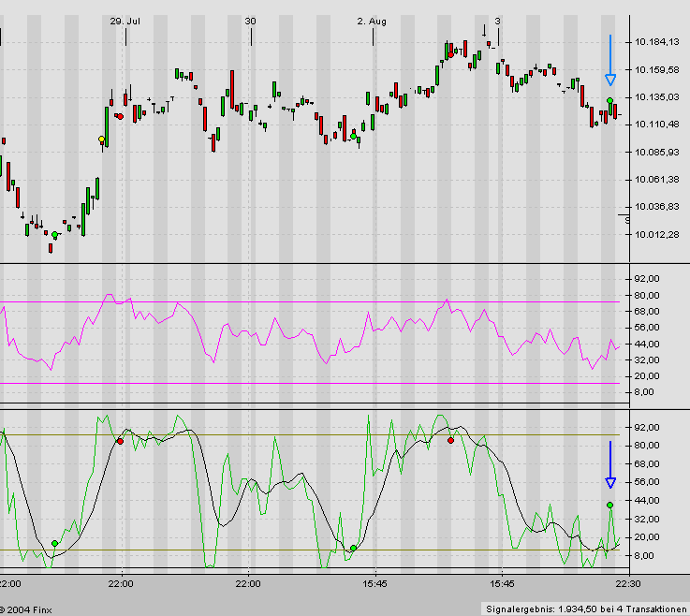The image size is (690, 616).
Task: Click the Signalergebnis status text
Action: (587, 609)
